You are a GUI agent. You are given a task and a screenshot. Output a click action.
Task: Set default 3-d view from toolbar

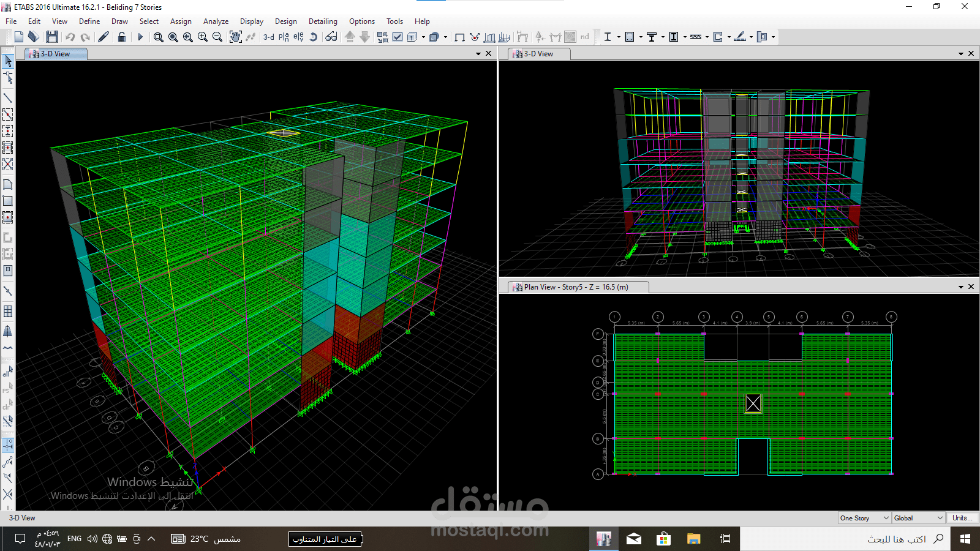[268, 37]
